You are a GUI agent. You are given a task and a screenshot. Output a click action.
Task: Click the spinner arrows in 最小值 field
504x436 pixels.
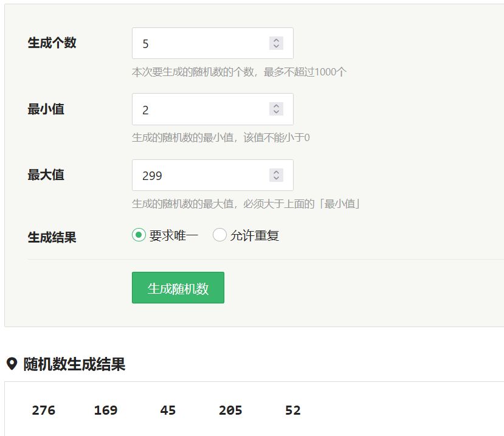[x=276, y=109]
